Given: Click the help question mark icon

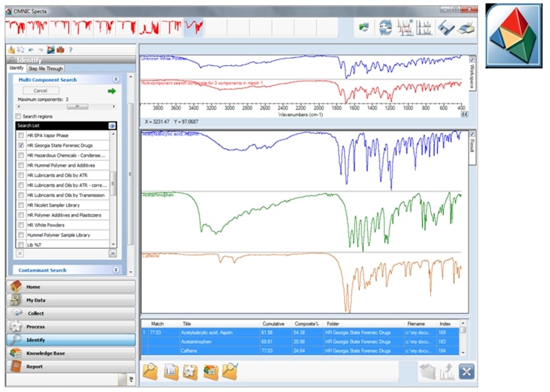Looking at the screenshot, I should pyautogui.click(x=71, y=50).
